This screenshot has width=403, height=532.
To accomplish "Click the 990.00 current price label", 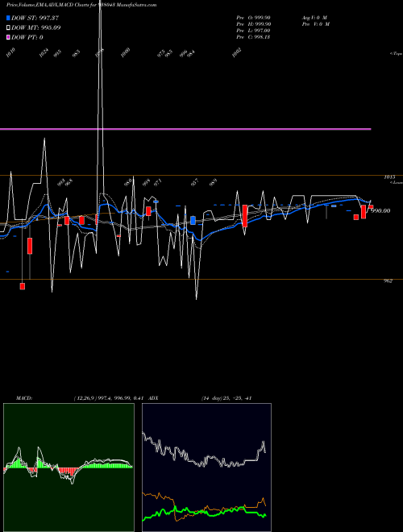I will 380,210.
